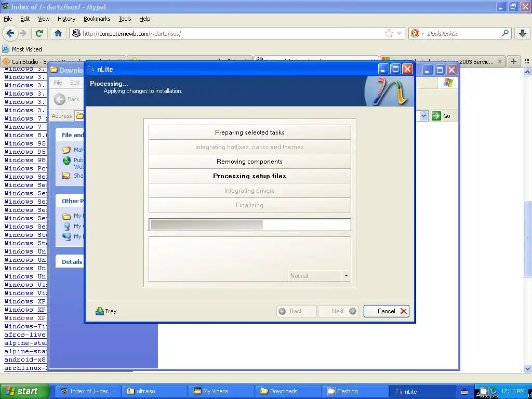Open a new browser tab
Image resolution: width=532 pixels, height=399 pixels.
[x=514, y=61]
